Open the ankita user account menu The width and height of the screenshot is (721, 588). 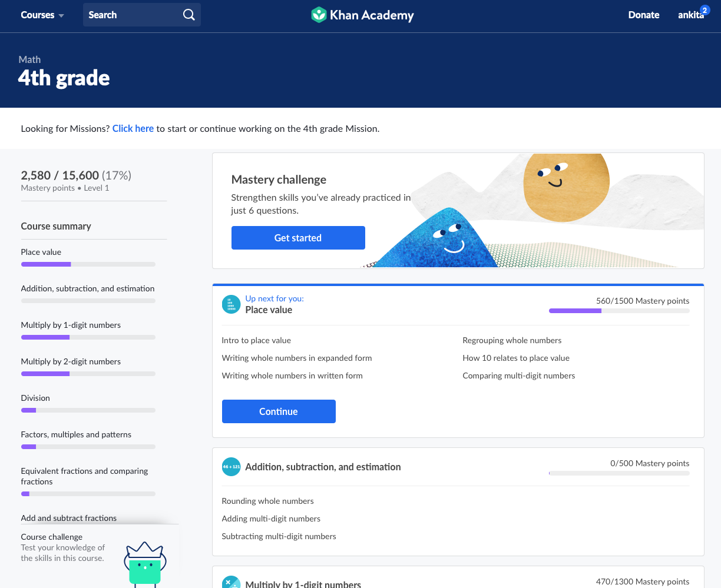690,15
